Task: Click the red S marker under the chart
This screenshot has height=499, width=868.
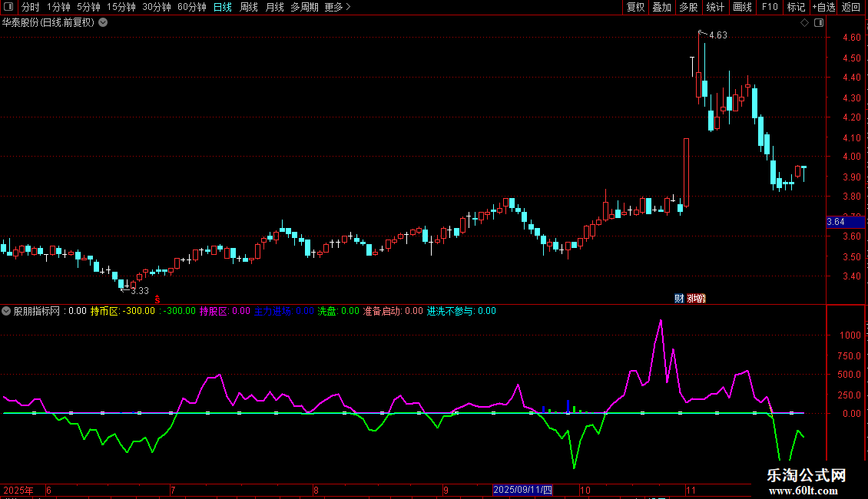Action: [x=157, y=299]
